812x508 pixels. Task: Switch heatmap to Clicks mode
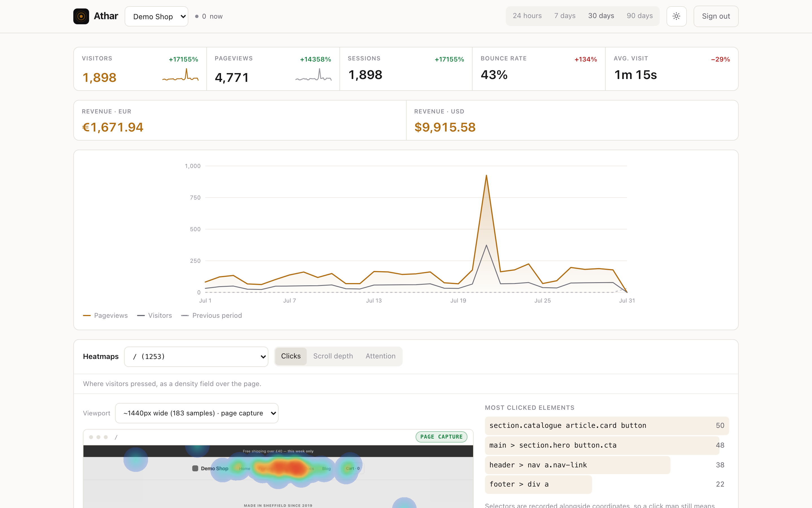click(x=291, y=356)
